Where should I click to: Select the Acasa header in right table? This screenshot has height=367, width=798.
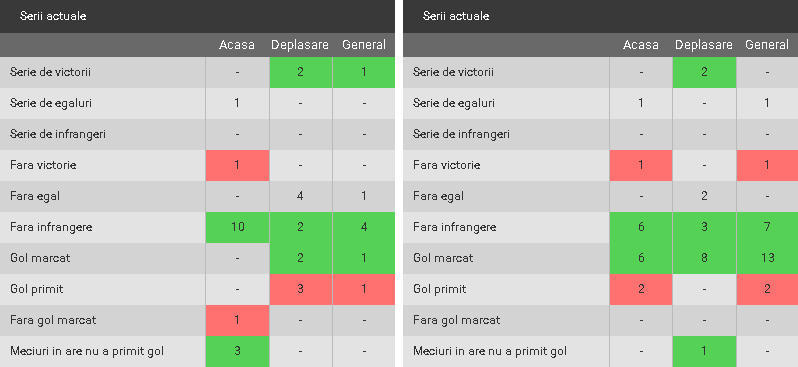point(640,45)
